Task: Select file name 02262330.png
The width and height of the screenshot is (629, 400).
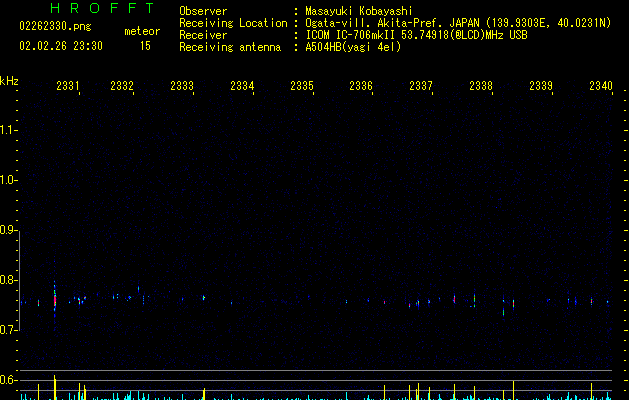Action: click(55, 26)
